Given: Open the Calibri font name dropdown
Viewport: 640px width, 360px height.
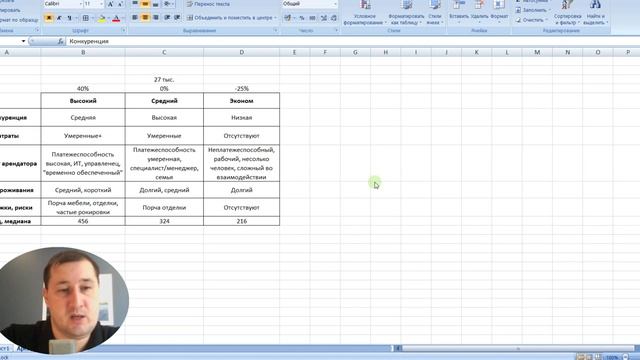Looking at the screenshot, I should pos(80,4).
